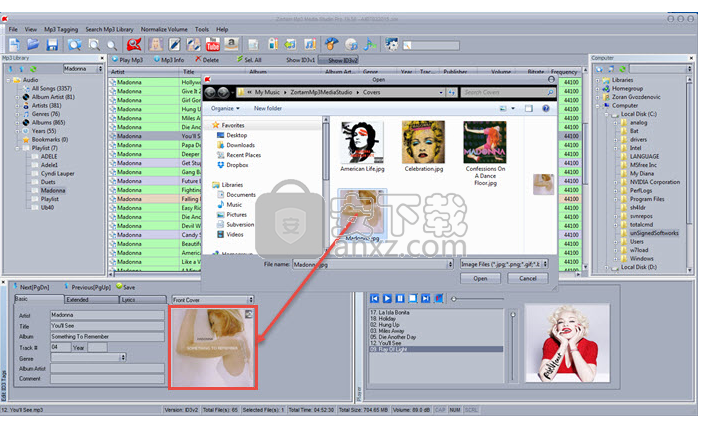727x441 pixels.
Task: Open the Front Cover picture type dropdown
Action: pos(251,300)
